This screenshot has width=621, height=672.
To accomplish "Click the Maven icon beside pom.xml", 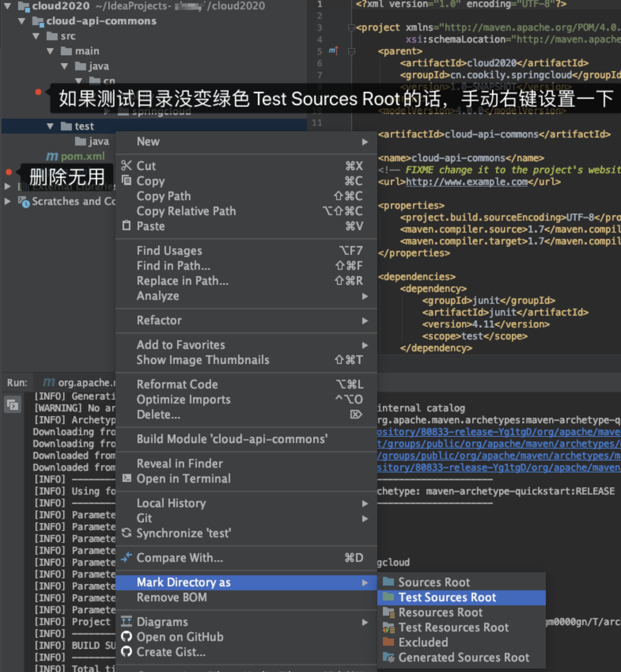I will point(52,156).
